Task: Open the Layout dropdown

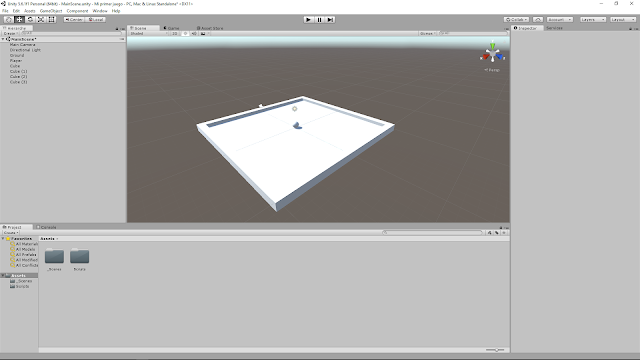Action: pyautogui.click(x=623, y=20)
